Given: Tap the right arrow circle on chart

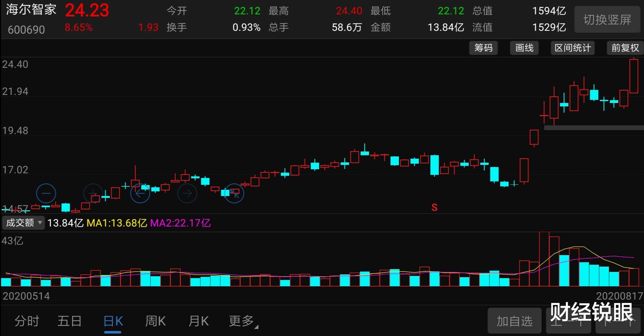Looking at the screenshot, I should coord(187,194).
